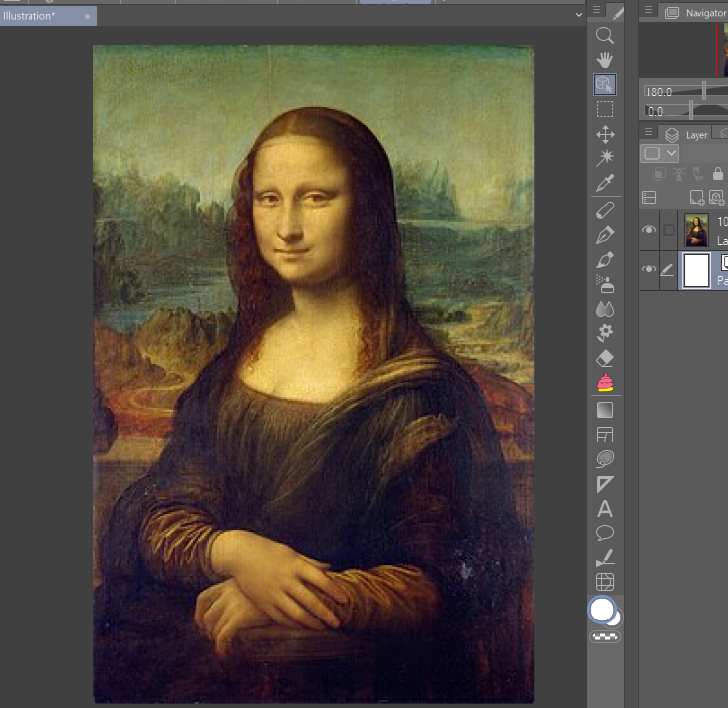Open canvas tab list chevron
Viewport: 728px width, 708px height.
[x=579, y=15]
